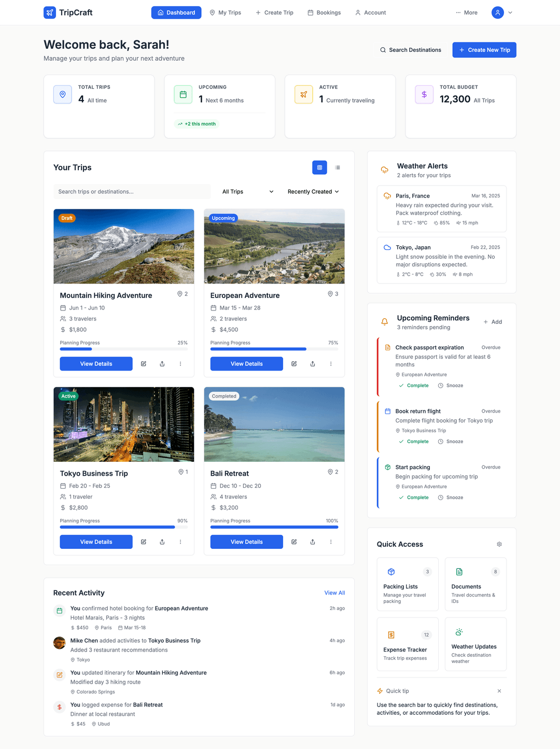The image size is (560, 749).
Task: Open the edit icon on European Adventure card
Action: (x=293, y=363)
